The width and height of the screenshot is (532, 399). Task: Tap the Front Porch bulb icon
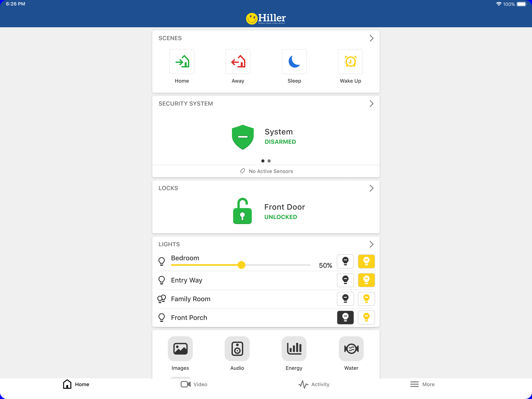(x=162, y=318)
